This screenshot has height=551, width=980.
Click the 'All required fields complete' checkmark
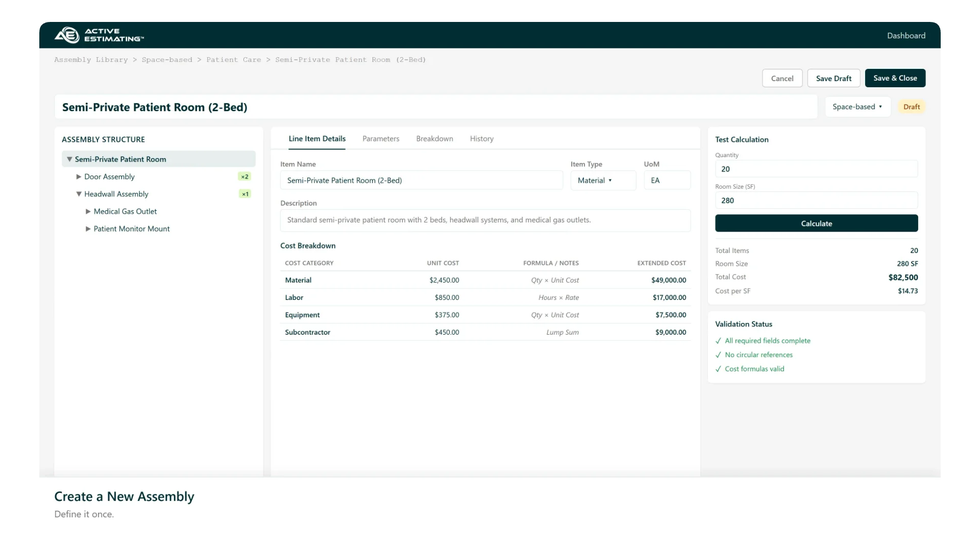point(719,341)
